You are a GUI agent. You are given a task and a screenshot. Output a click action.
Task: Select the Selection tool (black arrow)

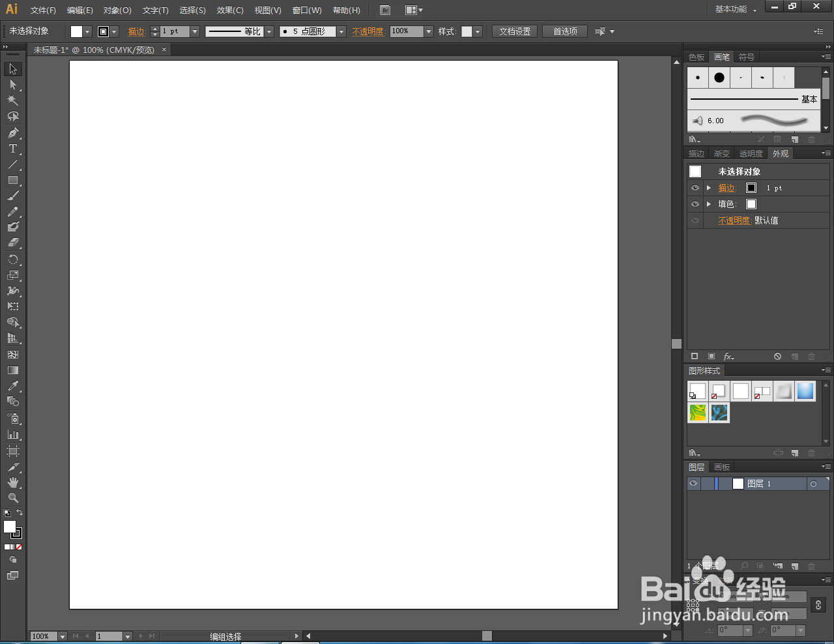tap(13, 69)
